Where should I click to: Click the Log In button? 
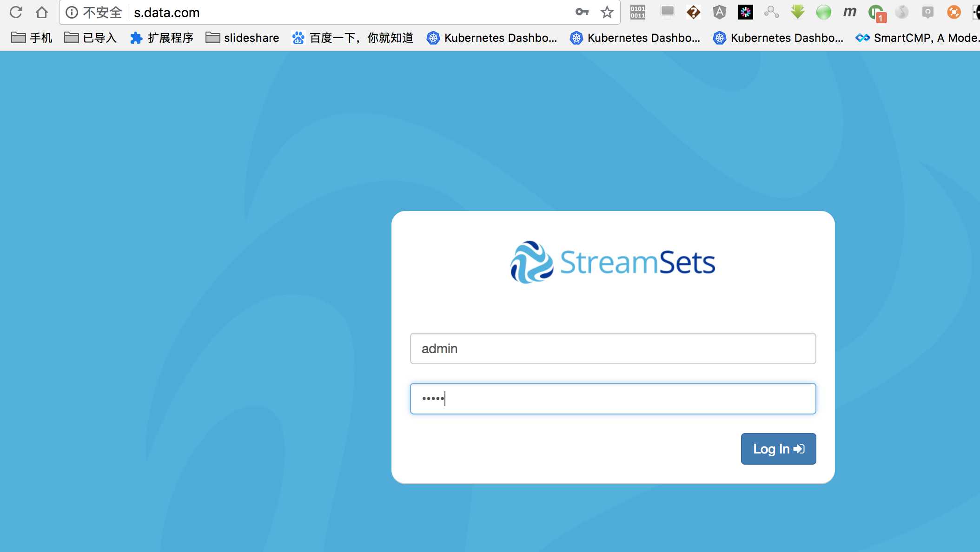coord(778,449)
